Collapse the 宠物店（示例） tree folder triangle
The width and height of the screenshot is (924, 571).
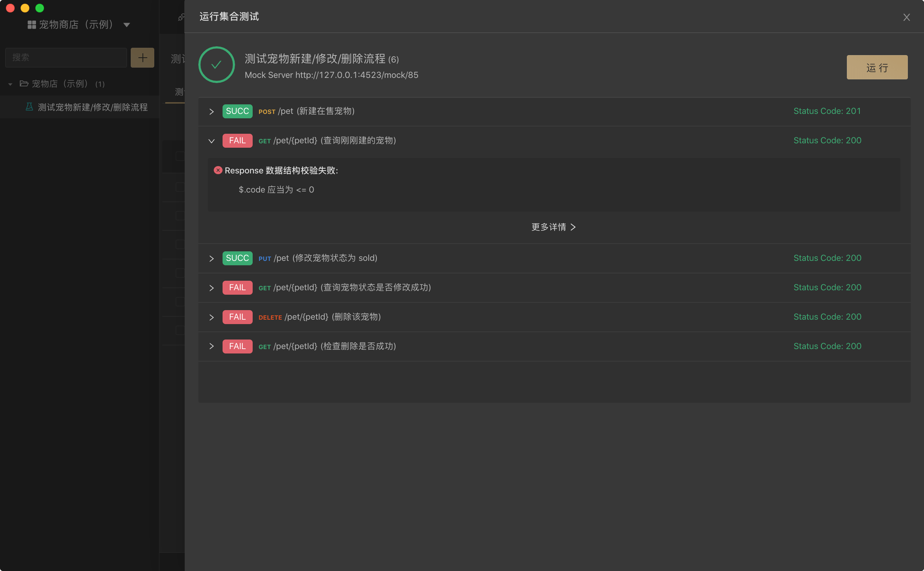point(10,84)
